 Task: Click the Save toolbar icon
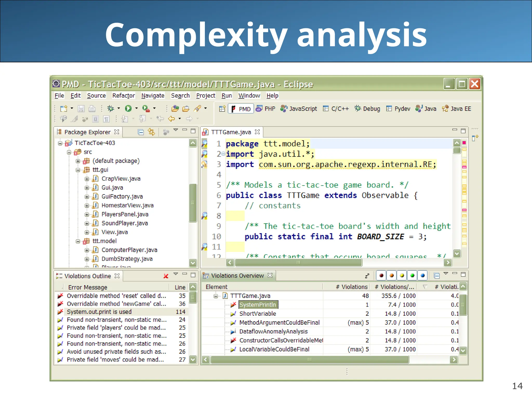(x=81, y=109)
